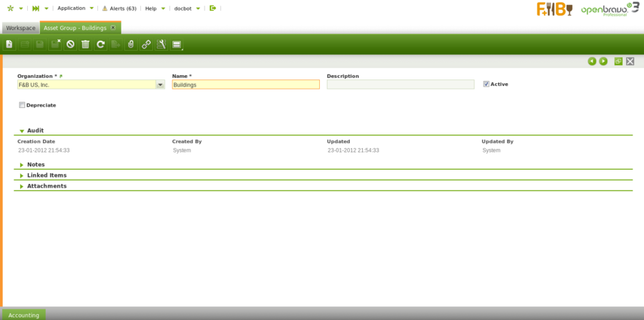The image size is (644, 320).
Task: Open the Organization dropdown arrow
Action: point(160,84)
